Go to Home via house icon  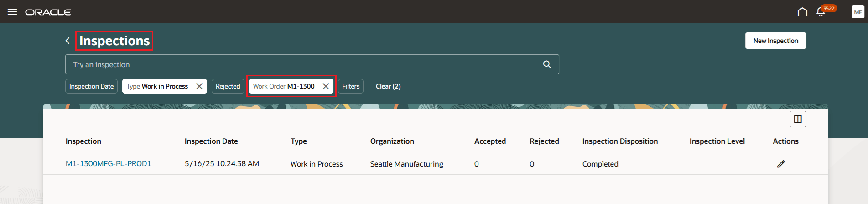(802, 12)
